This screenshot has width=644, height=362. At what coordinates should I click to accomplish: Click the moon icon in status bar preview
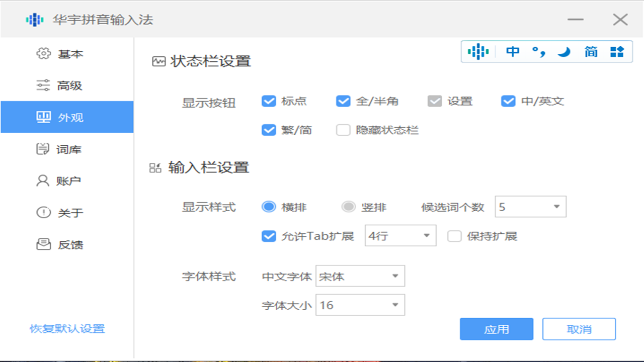(563, 51)
